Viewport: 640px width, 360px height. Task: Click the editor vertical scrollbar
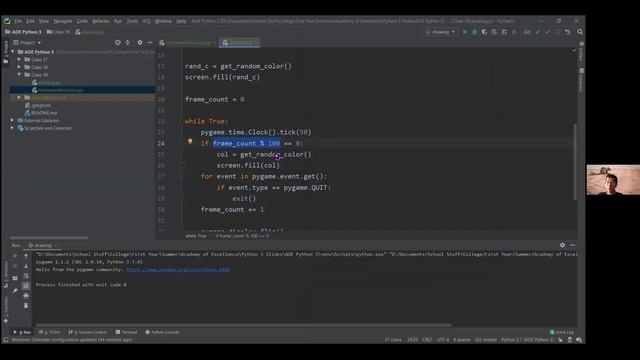click(x=575, y=161)
